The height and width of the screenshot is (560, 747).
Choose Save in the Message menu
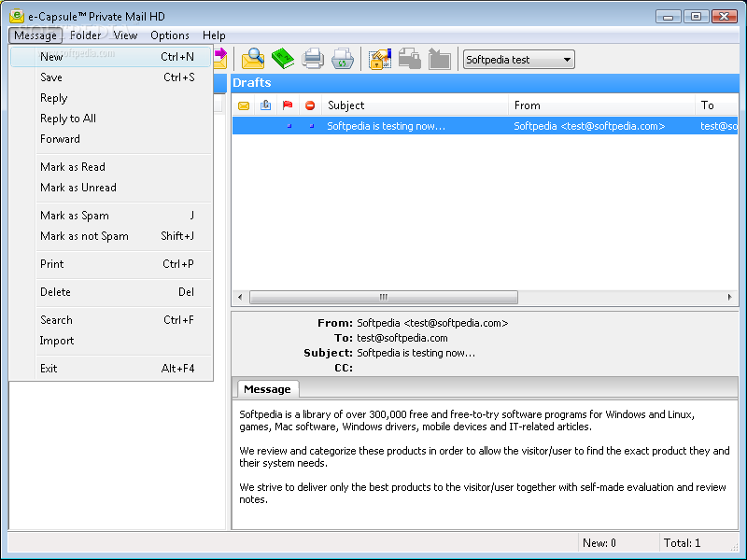point(110,77)
